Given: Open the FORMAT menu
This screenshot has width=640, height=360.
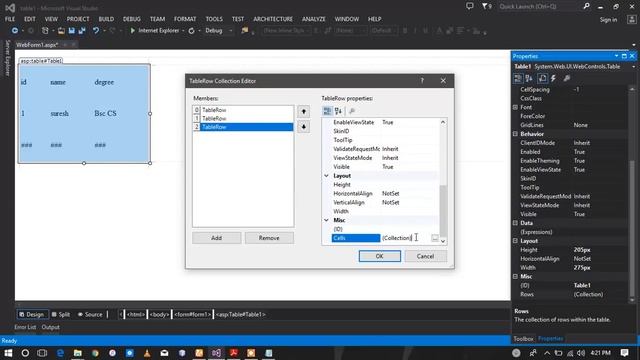Looking at the screenshot, I should (x=185, y=19).
